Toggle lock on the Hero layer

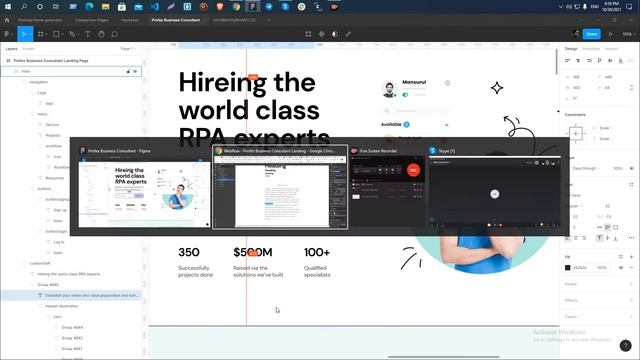pos(128,71)
